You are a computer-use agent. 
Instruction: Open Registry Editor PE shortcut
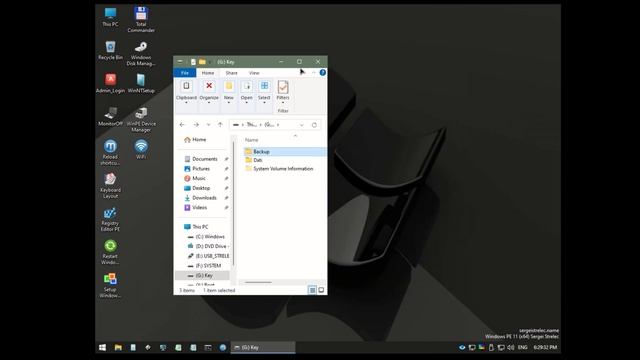(110, 219)
